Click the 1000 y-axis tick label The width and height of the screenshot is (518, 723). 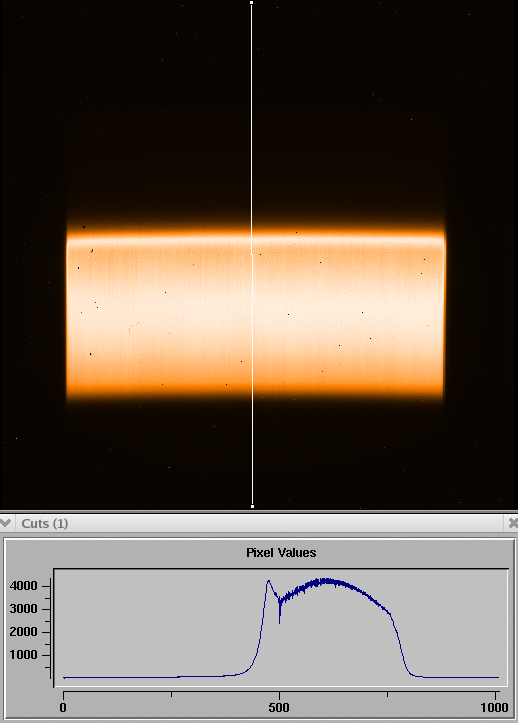(x=23, y=655)
